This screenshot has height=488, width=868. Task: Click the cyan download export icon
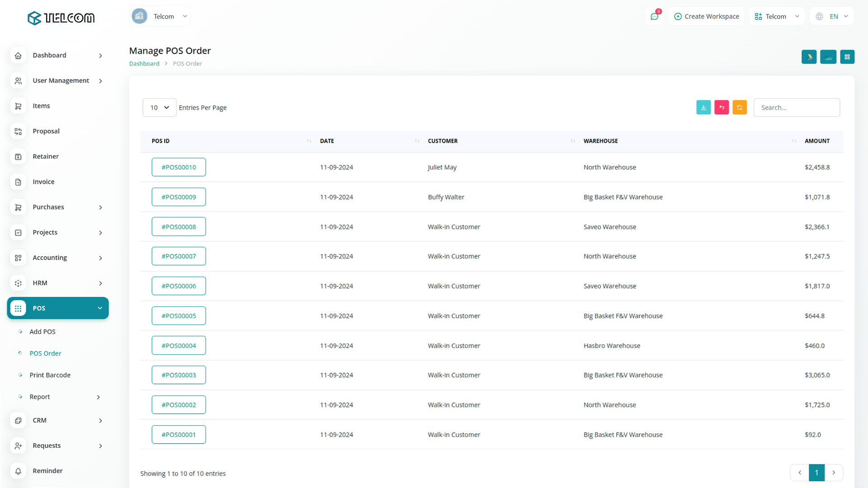click(x=703, y=108)
